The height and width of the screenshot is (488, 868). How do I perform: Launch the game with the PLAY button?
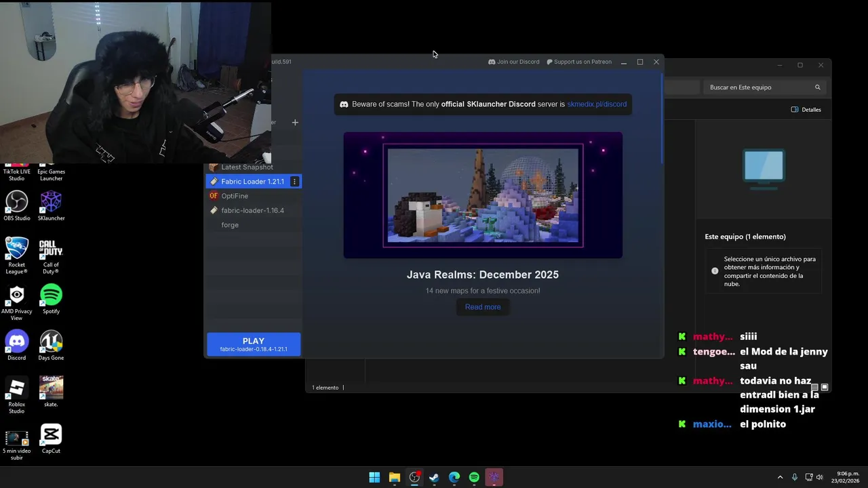(x=254, y=344)
